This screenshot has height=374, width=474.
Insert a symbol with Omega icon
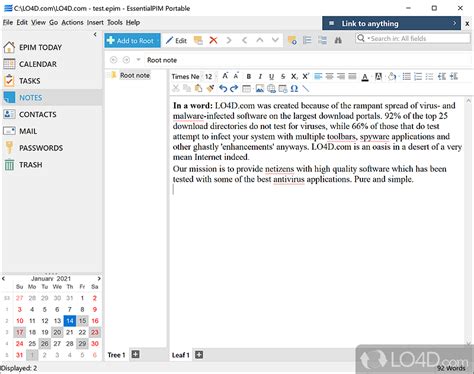click(x=294, y=89)
